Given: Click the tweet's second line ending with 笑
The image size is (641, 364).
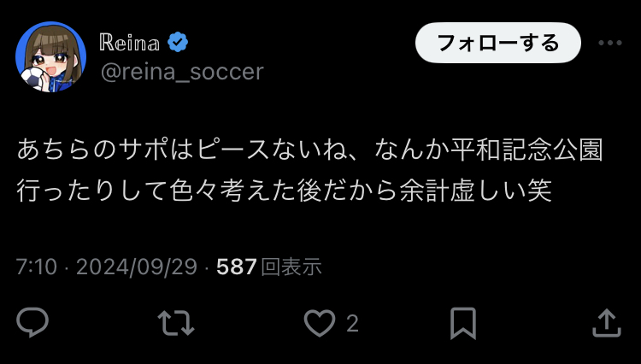Looking at the screenshot, I should click(285, 191).
